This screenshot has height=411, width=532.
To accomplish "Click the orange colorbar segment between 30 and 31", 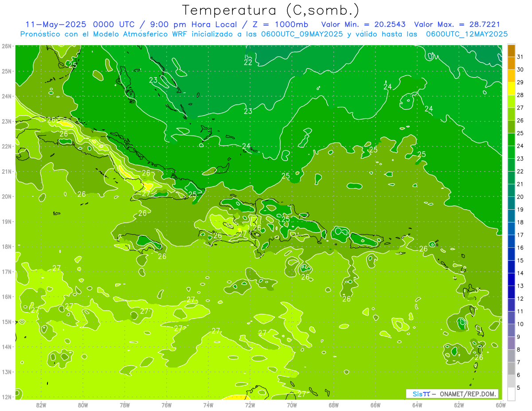I will click(x=512, y=63).
